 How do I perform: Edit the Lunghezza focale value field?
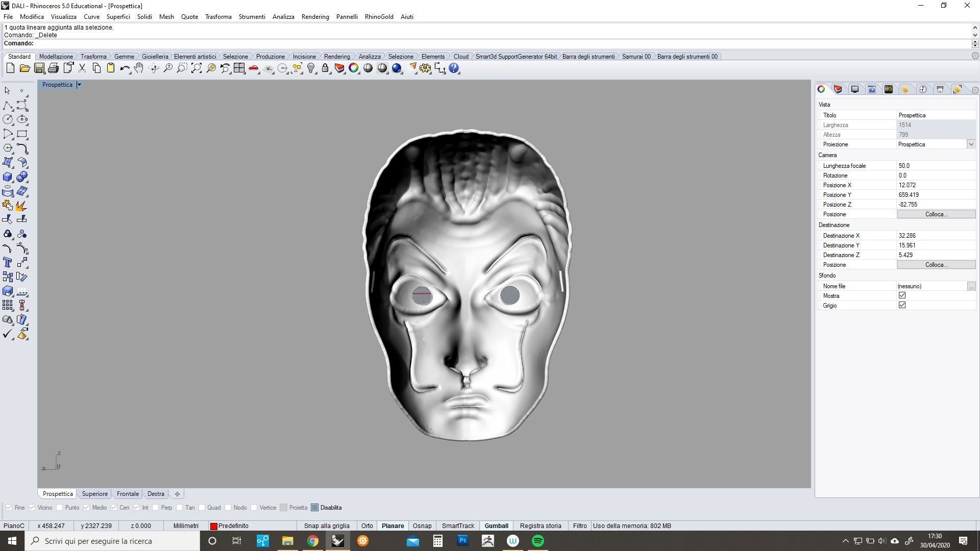936,166
